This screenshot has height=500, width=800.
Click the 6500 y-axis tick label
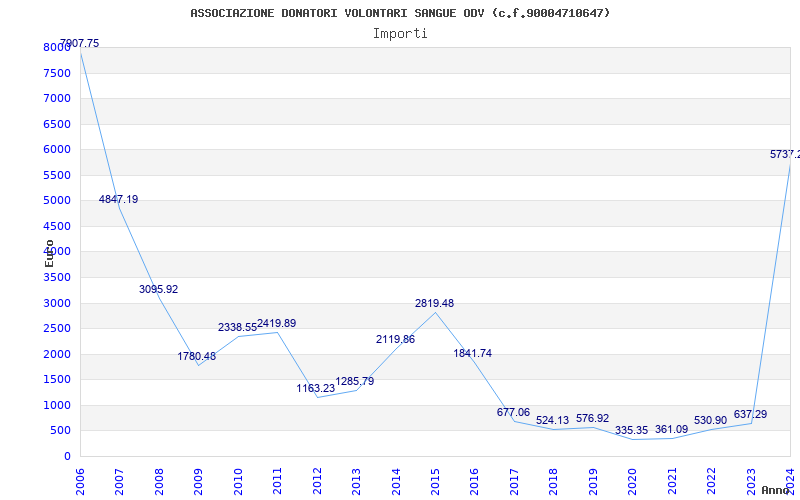(57, 124)
